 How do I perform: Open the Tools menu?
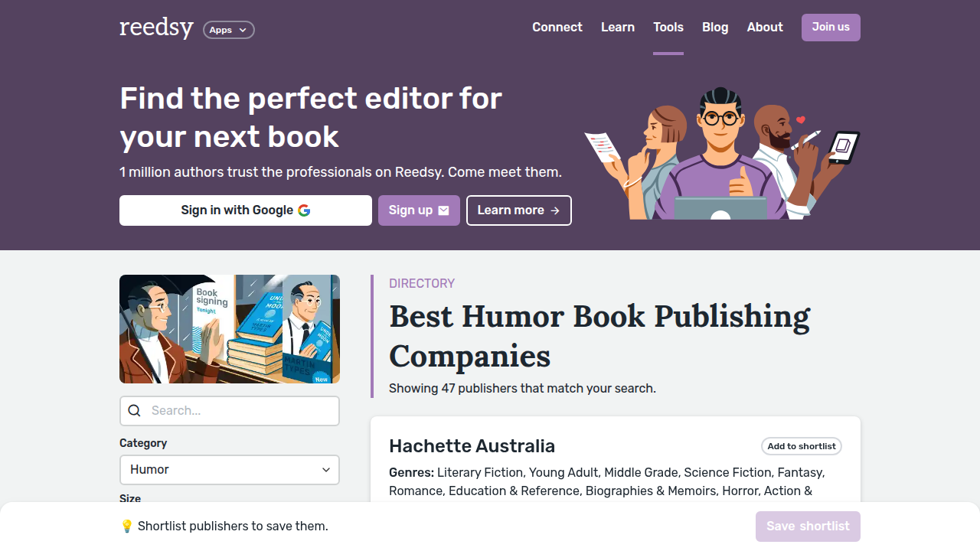point(668,28)
